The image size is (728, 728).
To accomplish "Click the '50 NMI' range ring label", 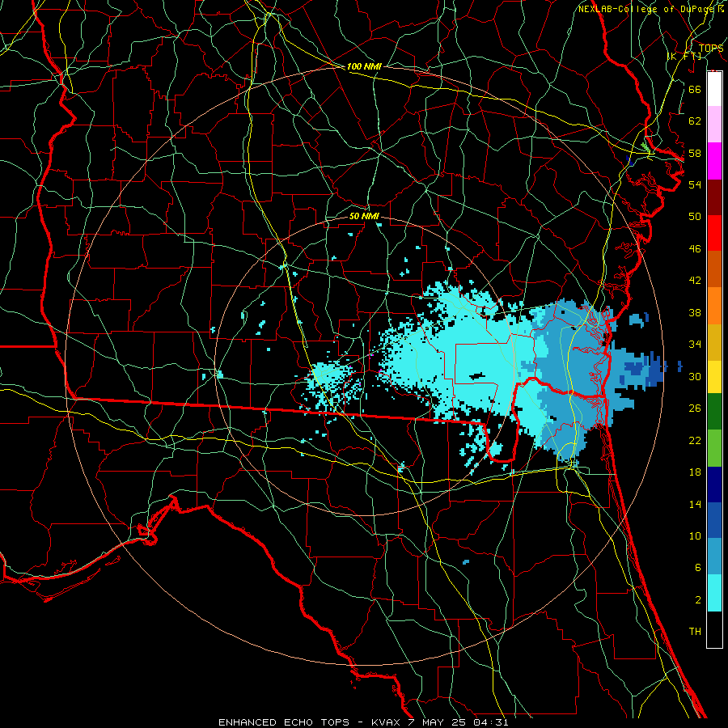I will pos(364,216).
